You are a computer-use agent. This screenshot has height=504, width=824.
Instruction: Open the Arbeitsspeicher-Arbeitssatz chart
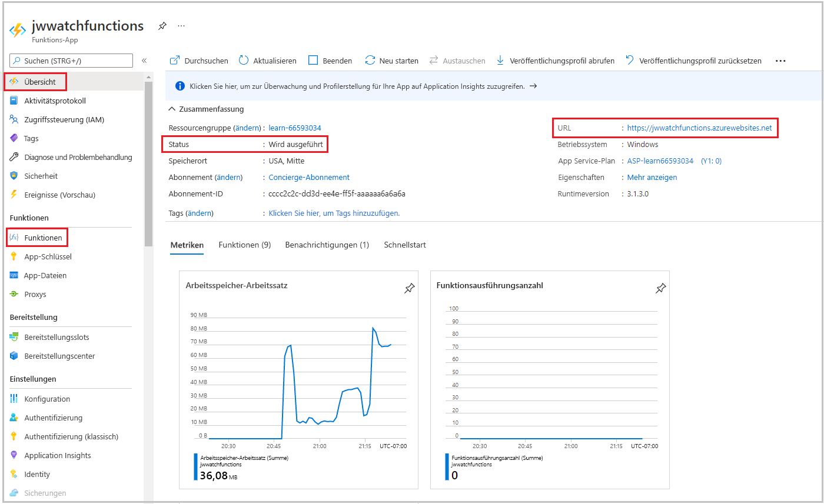click(298, 379)
